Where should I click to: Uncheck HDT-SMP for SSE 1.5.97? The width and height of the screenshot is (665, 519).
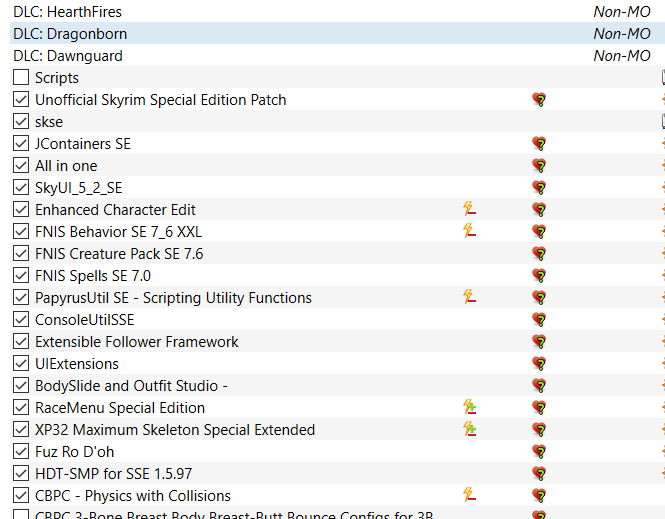pyautogui.click(x=21, y=474)
